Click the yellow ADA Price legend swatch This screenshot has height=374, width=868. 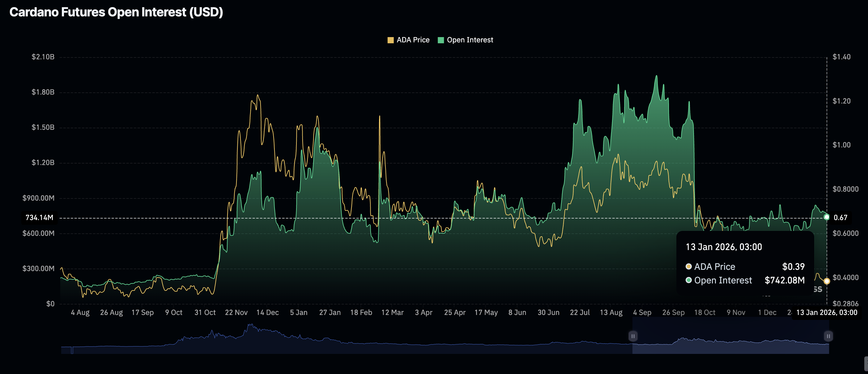pyautogui.click(x=390, y=40)
